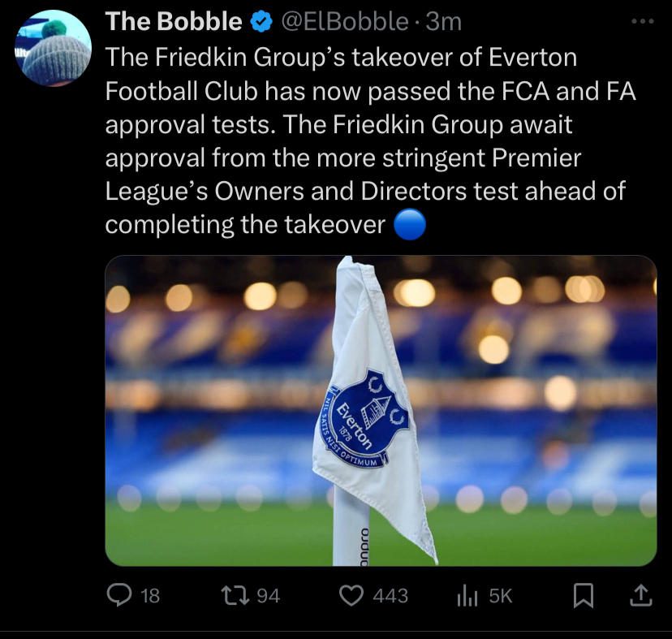Screen dimensions: 672x639
Task: Open view analytics bar chart icon
Action: click(x=467, y=596)
